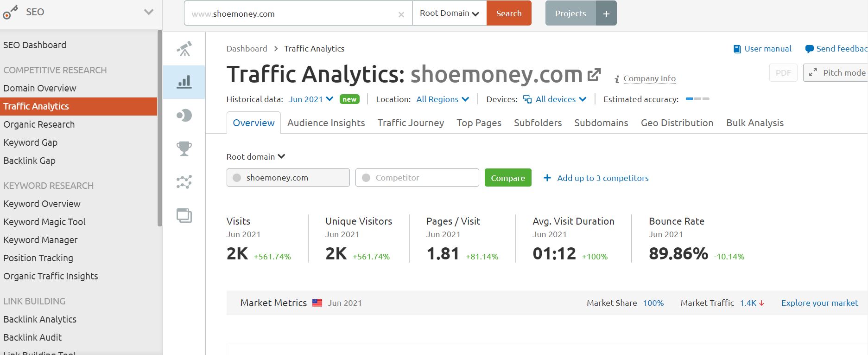Screen dimensions: 868x355
Task: Click the User manual book icon
Action: tap(737, 49)
